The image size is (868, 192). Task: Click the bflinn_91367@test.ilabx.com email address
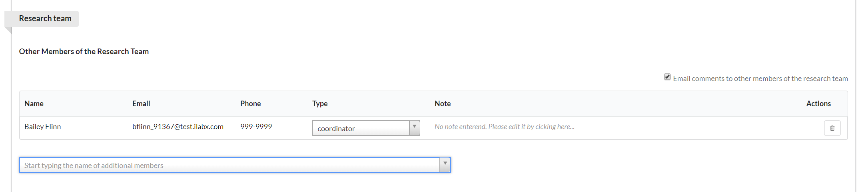point(178,127)
